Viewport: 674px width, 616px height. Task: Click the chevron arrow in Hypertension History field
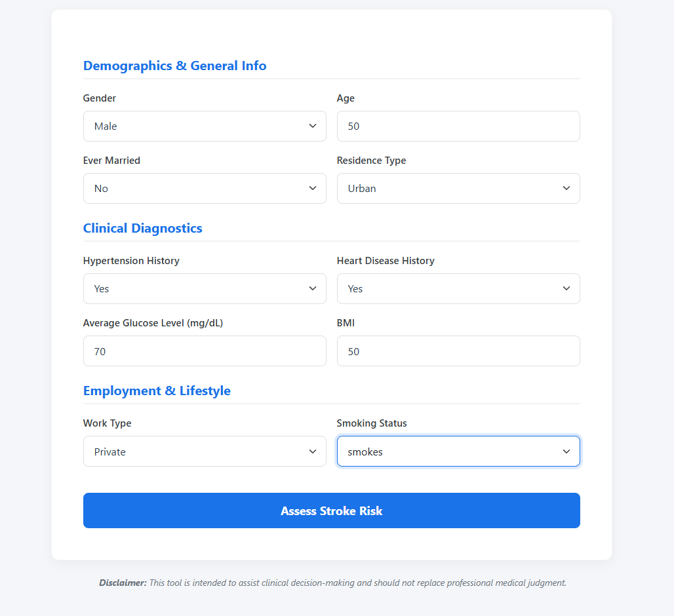[x=313, y=288]
